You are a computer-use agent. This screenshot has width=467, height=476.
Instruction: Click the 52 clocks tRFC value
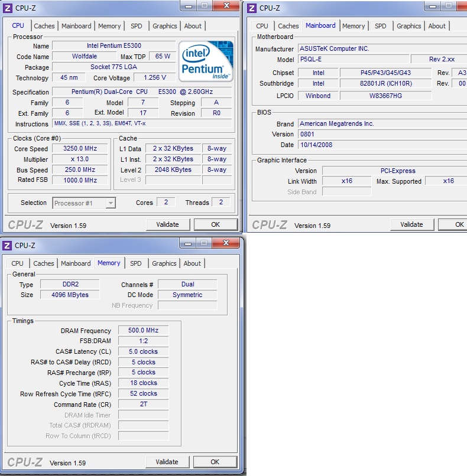click(x=144, y=393)
